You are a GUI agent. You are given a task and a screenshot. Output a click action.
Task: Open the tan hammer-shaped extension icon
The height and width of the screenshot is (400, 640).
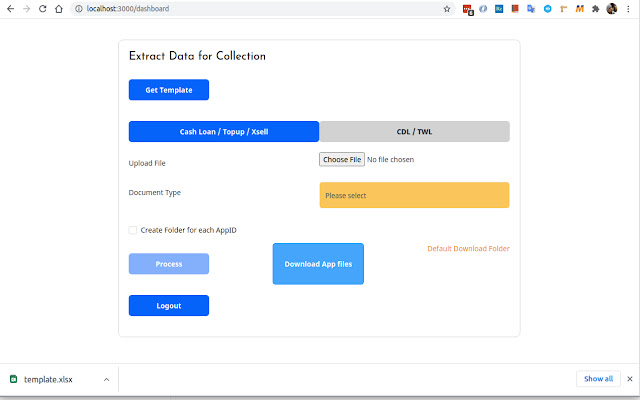[x=564, y=9]
